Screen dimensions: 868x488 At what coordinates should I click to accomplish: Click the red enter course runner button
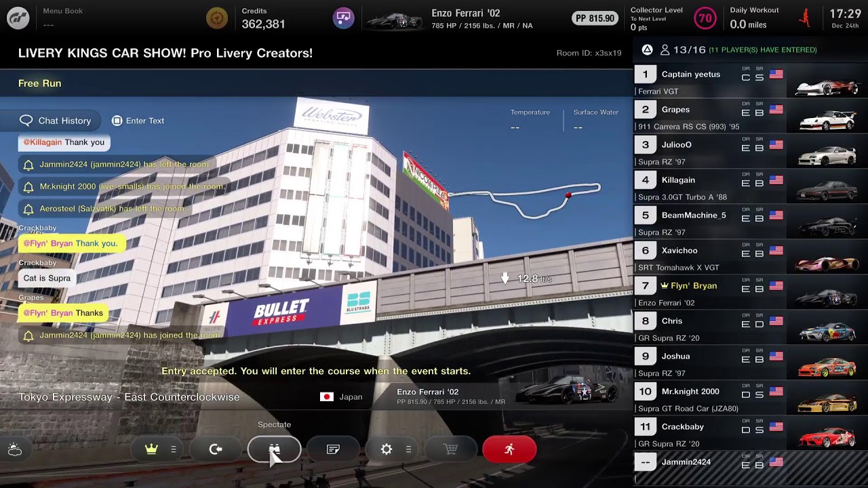click(509, 449)
